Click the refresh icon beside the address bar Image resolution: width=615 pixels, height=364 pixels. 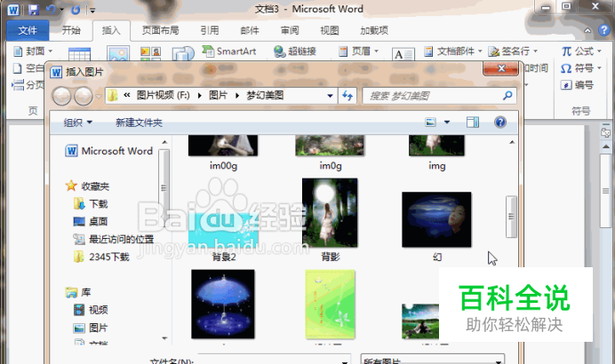point(347,96)
